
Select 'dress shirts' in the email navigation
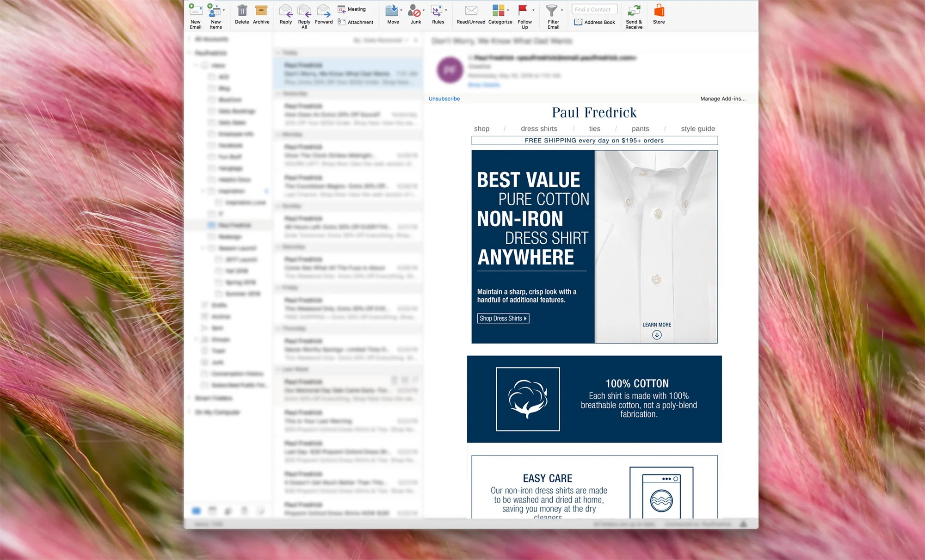click(538, 129)
